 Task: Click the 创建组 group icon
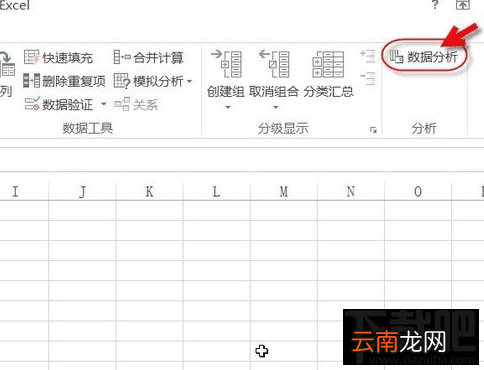point(226,64)
